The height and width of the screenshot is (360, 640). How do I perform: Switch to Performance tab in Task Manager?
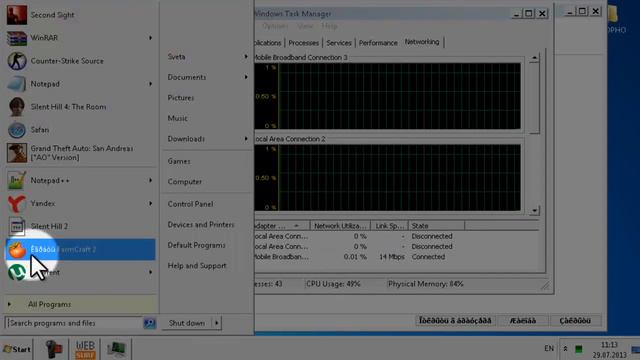(378, 43)
